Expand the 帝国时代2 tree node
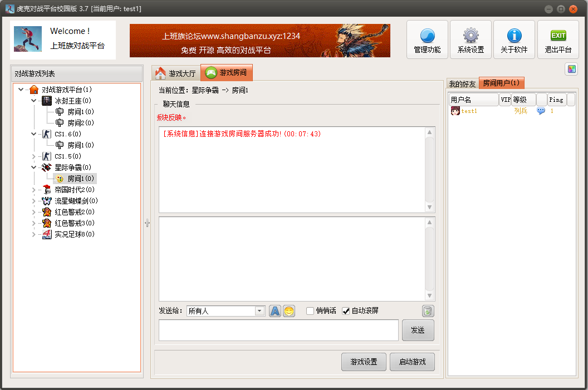 pos(33,189)
